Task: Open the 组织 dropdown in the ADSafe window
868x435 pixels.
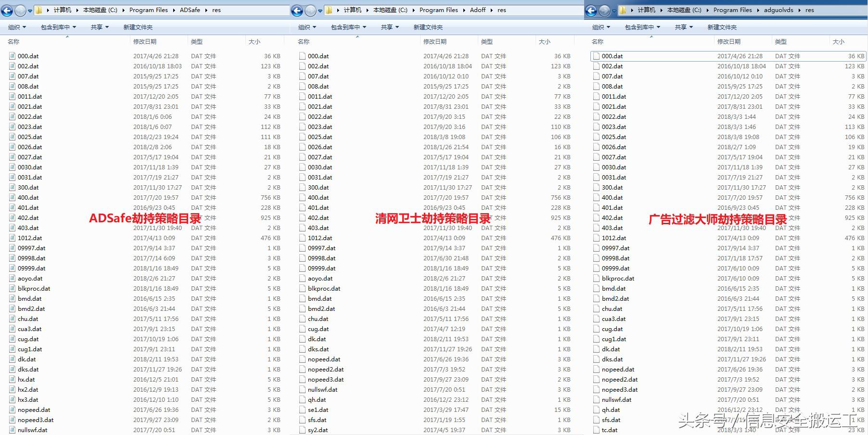Action: point(17,27)
